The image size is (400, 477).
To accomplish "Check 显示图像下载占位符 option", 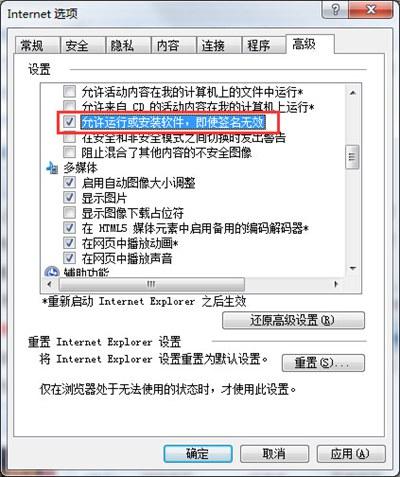I will pyautogui.click(x=69, y=213).
